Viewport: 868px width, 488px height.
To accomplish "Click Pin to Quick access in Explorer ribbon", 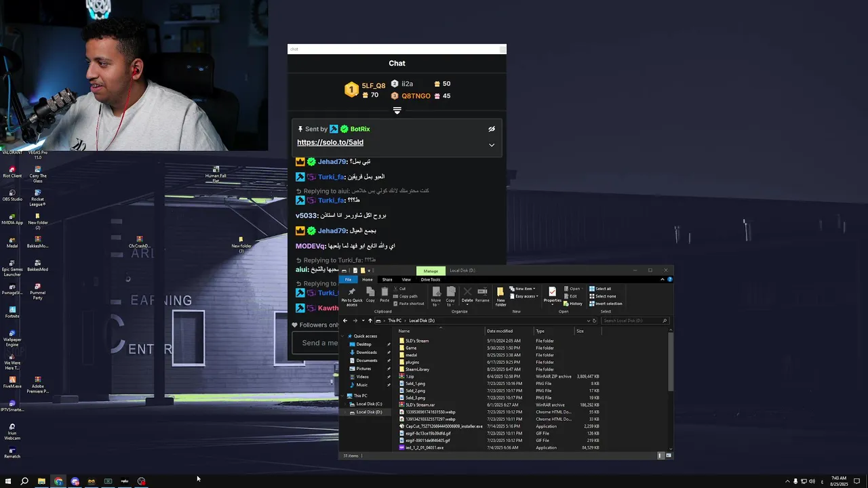I will pos(351,296).
